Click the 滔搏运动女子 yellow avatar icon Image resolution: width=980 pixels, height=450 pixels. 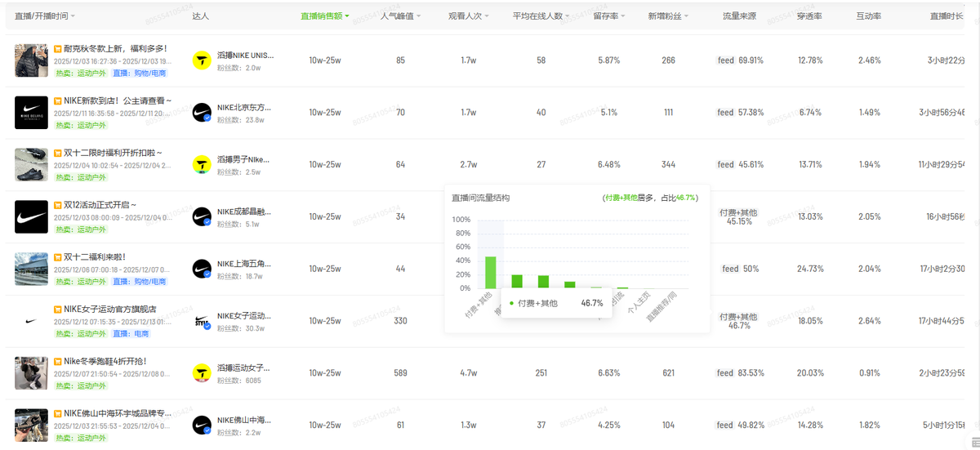click(202, 373)
